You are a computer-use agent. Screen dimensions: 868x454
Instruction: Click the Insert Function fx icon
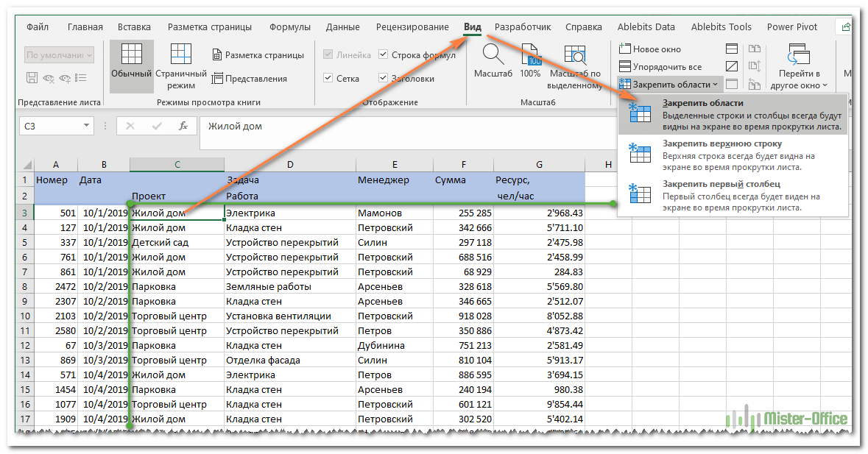[183, 126]
